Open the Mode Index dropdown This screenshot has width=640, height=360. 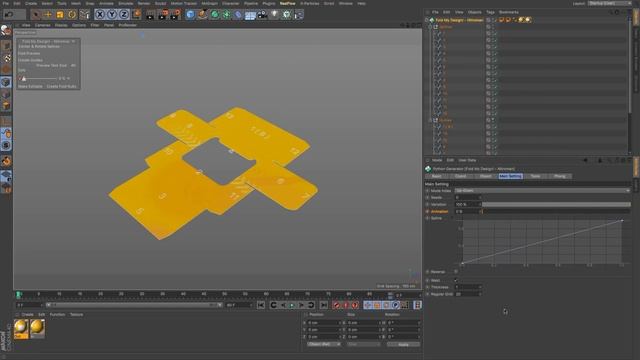[542, 191]
